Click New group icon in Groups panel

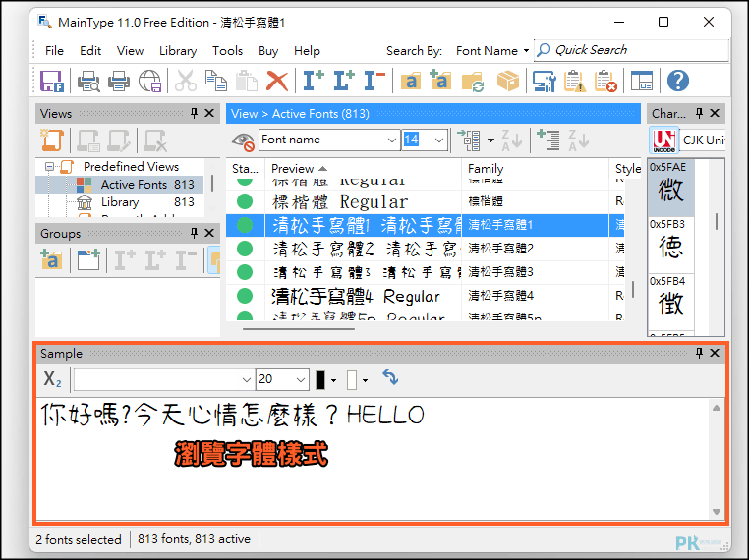(88, 260)
